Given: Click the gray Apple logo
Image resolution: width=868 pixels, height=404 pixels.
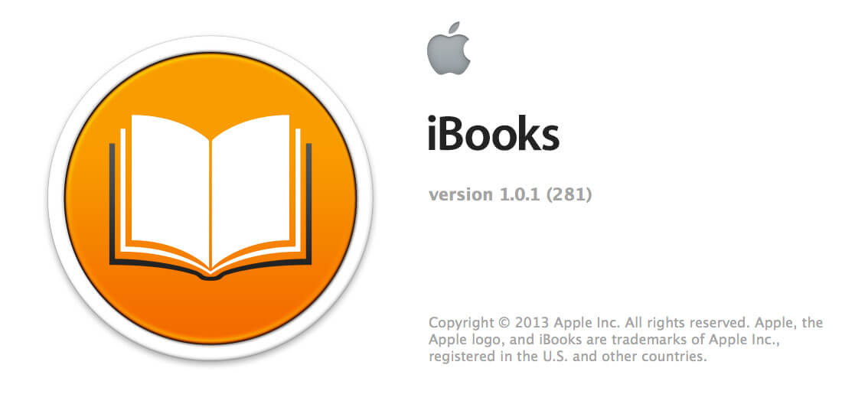Looking at the screenshot, I should pos(449,48).
